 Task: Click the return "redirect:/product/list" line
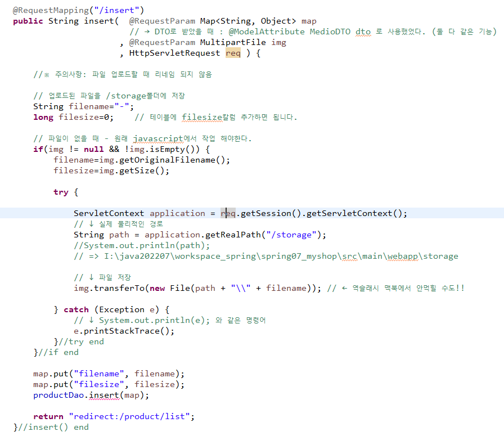[114, 416]
